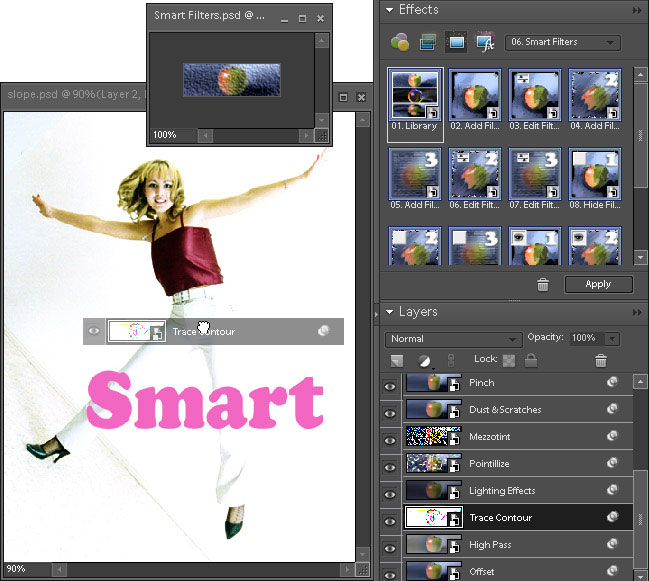Hide the High Pass layer

tap(390, 548)
